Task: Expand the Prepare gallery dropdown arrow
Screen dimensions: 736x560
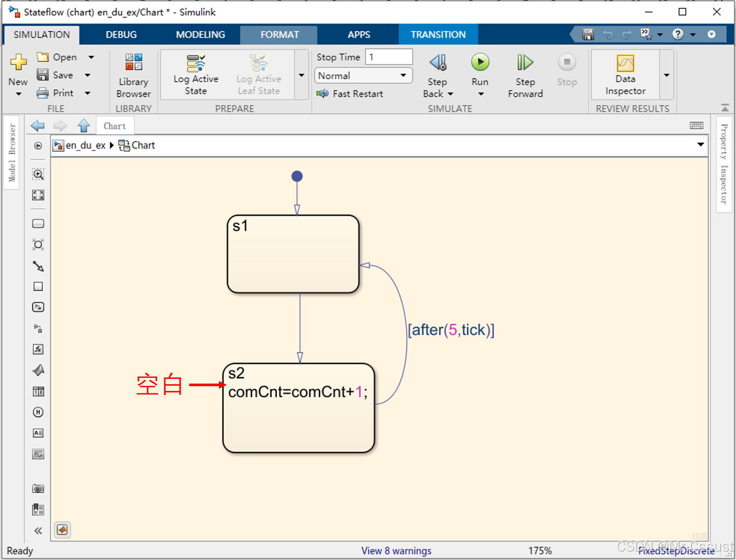Action: [x=301, y=75]
